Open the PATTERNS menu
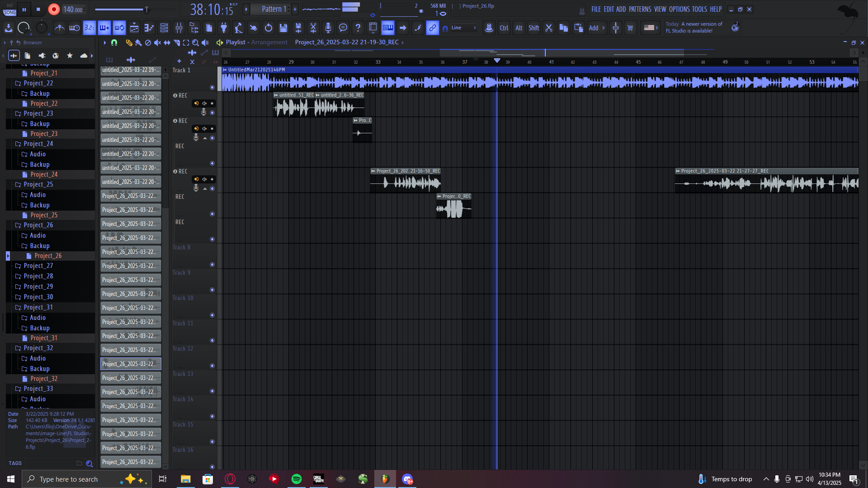Screen dimensions: 868x488 640,9
